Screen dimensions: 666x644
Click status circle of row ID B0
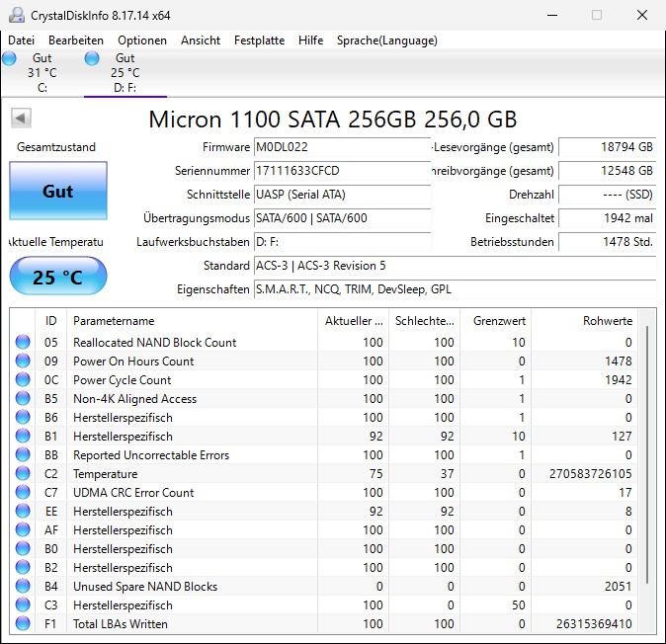click(x=23, y=548)
